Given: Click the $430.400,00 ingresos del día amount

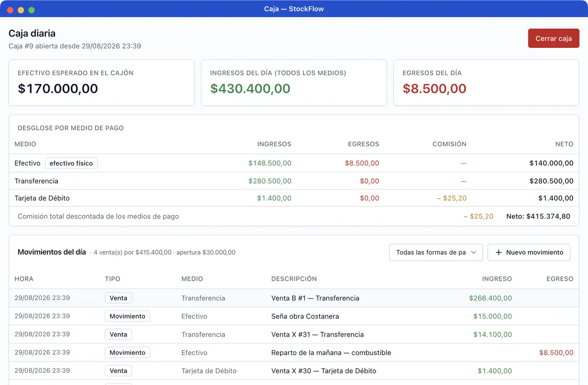Looking at the screenshot, I should tap(250, 89).
